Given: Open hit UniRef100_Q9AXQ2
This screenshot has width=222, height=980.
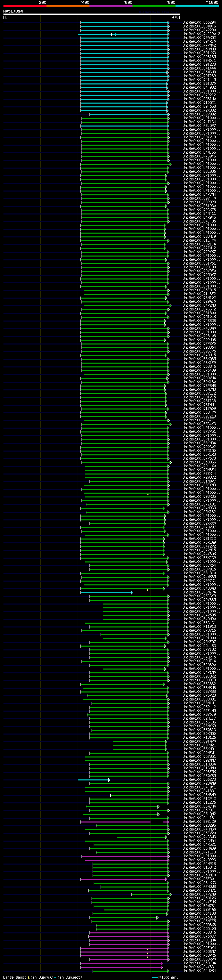Looking at the screenshot, I should (199, 38).
